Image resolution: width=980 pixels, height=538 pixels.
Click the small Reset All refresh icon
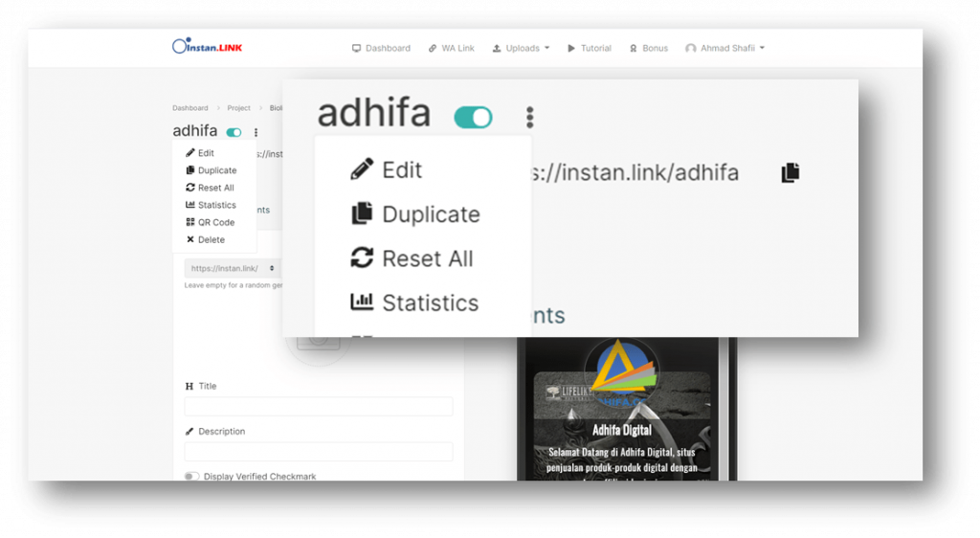click(190, 188)
